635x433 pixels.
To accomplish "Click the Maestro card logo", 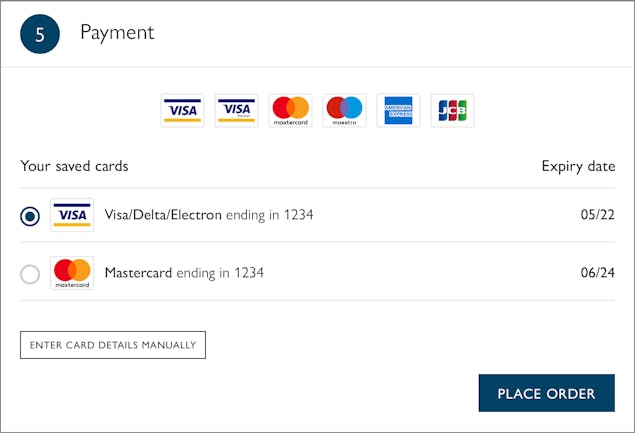I will pos(345,111).
